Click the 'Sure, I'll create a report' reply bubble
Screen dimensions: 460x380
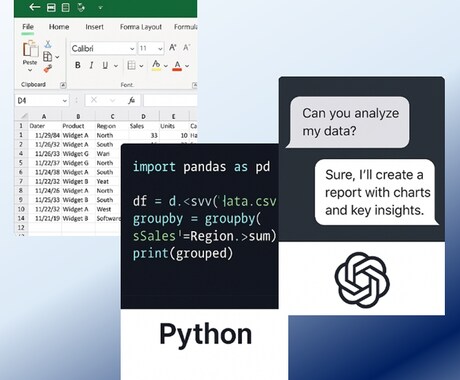click(x=376, y=192)
